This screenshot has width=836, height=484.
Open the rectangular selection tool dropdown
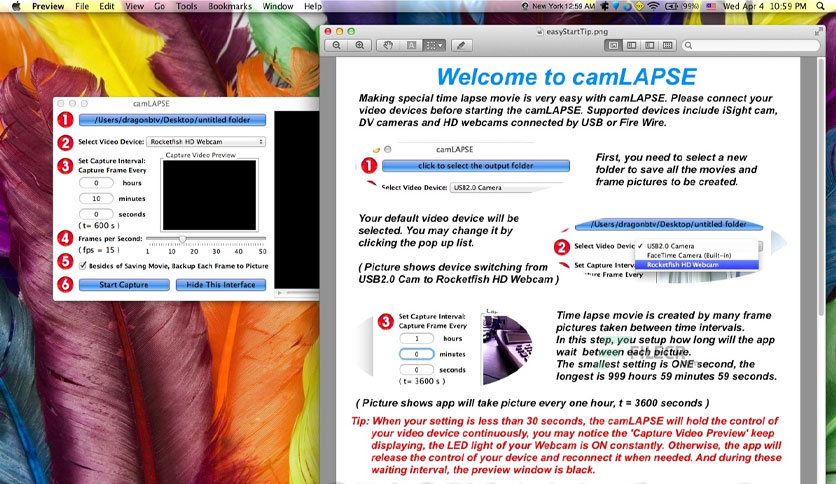click(434, 45)
